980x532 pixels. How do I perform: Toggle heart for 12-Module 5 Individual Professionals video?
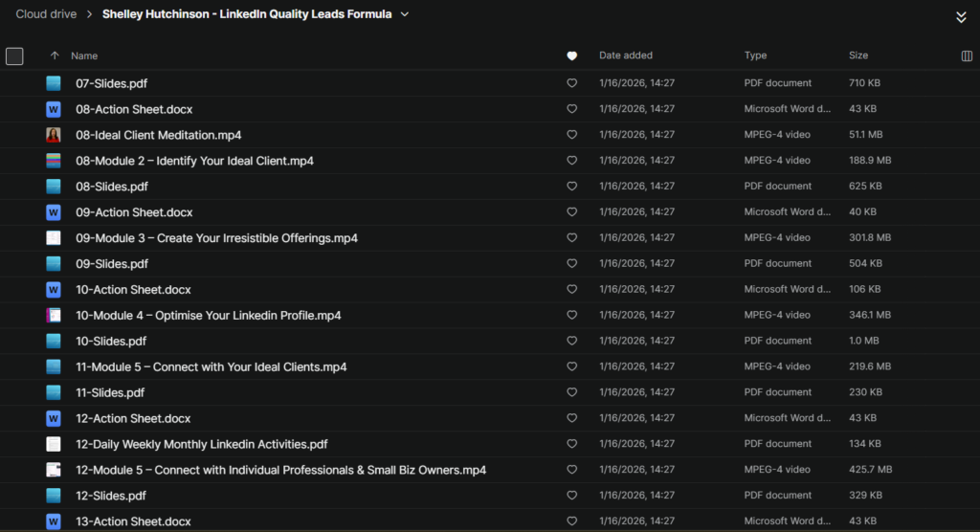click(572, 470)
